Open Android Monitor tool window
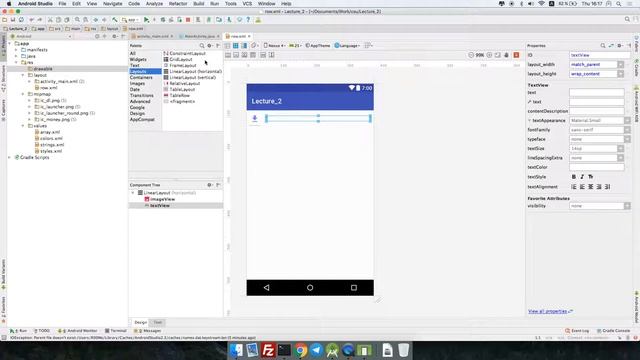 coord(78,331)
